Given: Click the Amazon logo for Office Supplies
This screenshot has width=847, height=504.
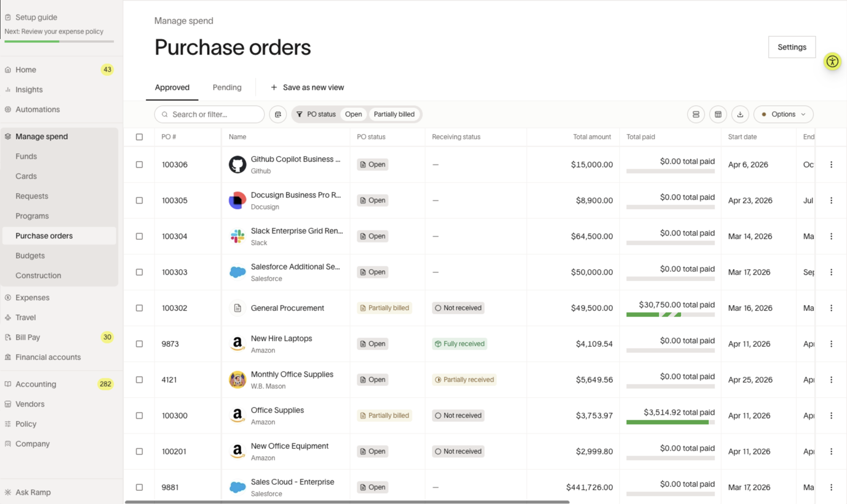Looking at the screenshot, I should (x=238, y=416).
